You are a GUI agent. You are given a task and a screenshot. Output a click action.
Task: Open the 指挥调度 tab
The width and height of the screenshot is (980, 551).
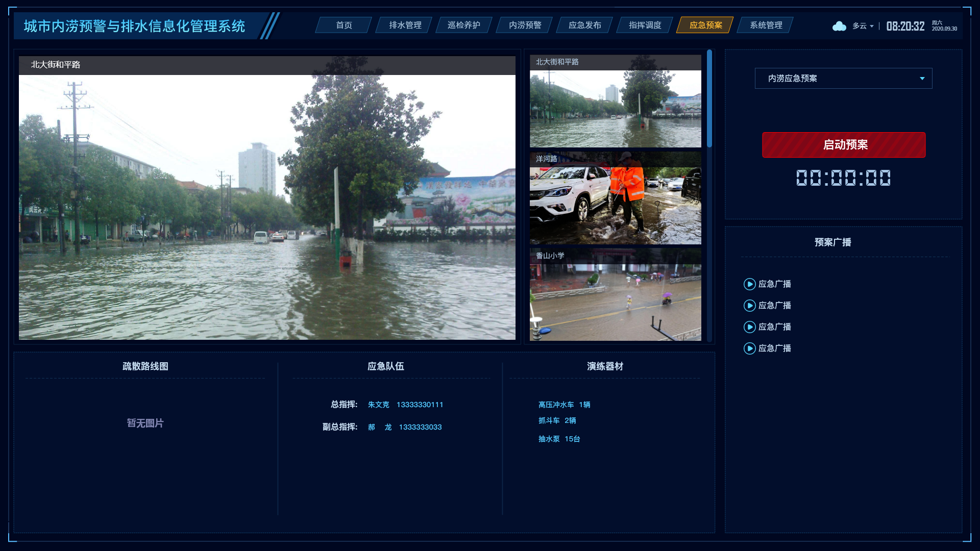pyautogui.click(x=645, y=25)
